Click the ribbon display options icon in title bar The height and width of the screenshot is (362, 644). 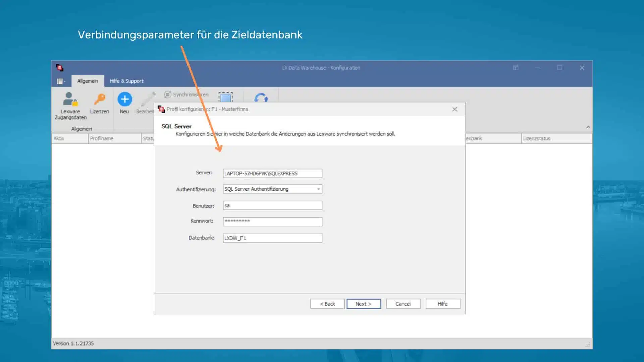pyautogui.click(x=516, y=68)
